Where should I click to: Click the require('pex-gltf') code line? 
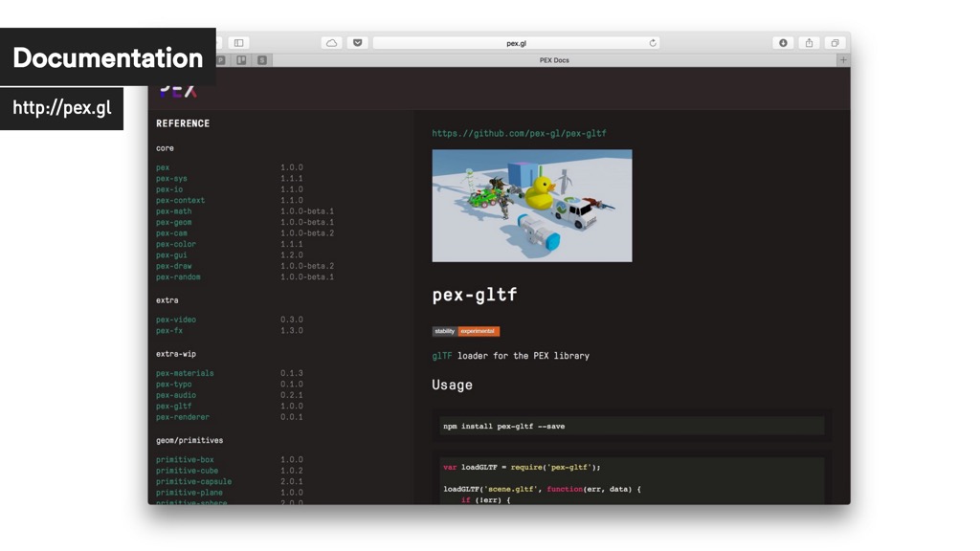coord(522,467)
